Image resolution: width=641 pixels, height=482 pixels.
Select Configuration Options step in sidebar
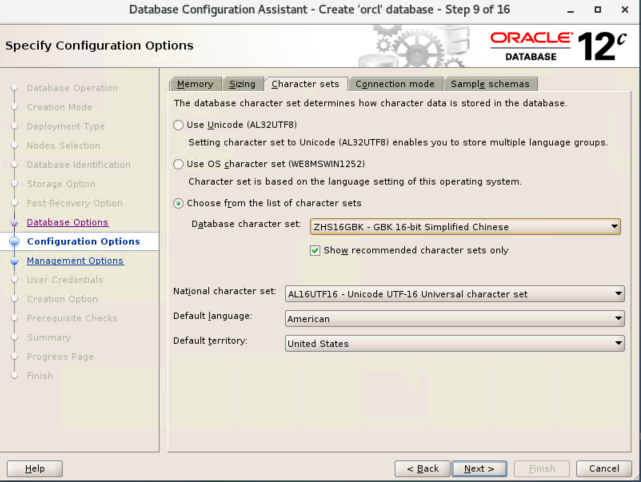83,242
